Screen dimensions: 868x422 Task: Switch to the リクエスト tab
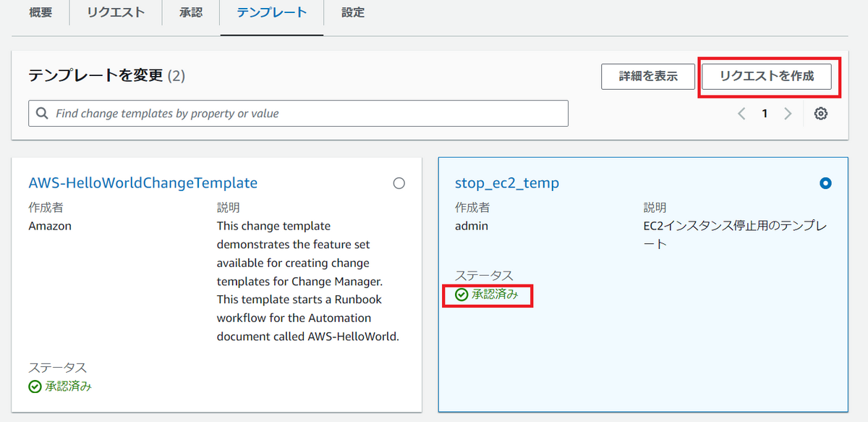(116, 12)
